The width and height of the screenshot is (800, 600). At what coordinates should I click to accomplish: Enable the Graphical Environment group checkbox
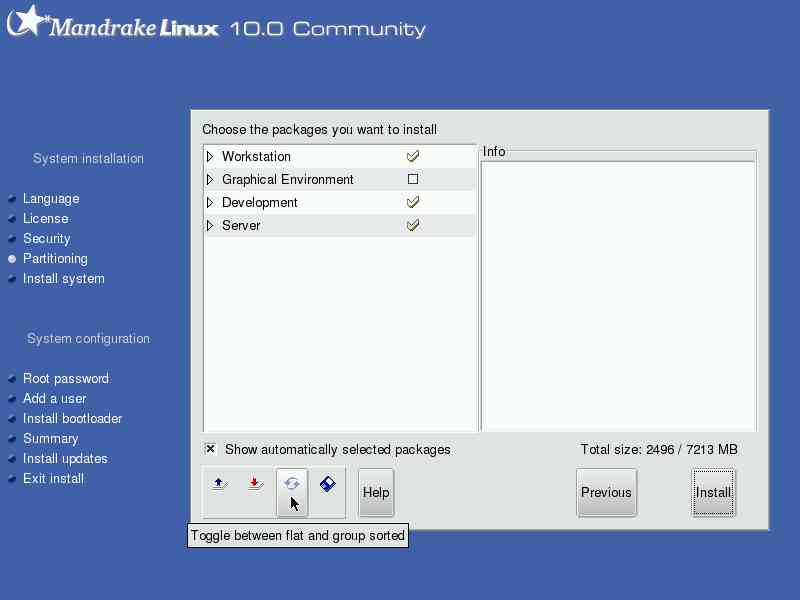pos(413,179)
